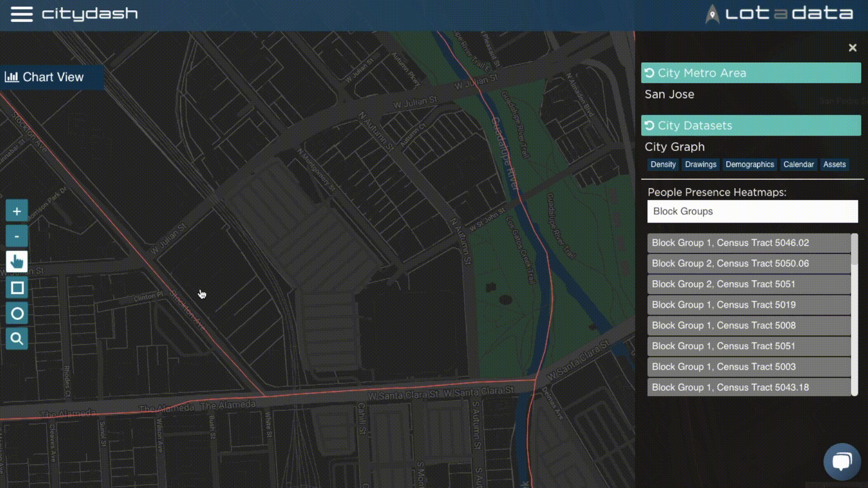Select the rectangle drawing tool
The image size is (868, 488).
[17, 288]
